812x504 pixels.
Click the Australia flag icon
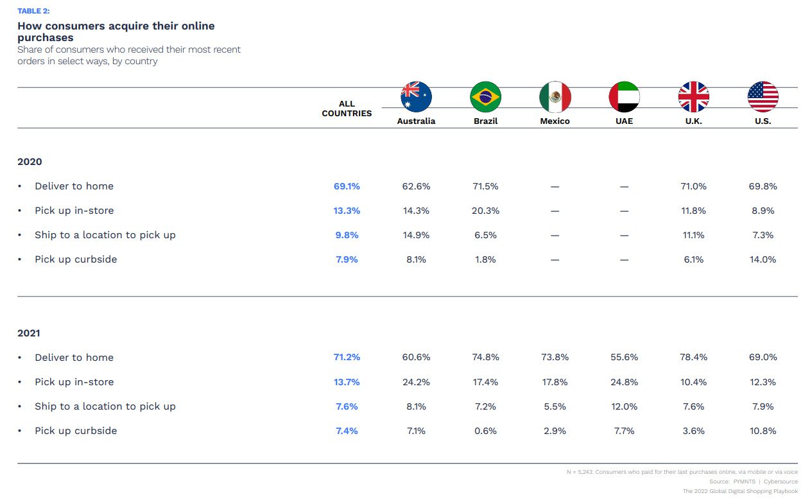coord(416,97)
